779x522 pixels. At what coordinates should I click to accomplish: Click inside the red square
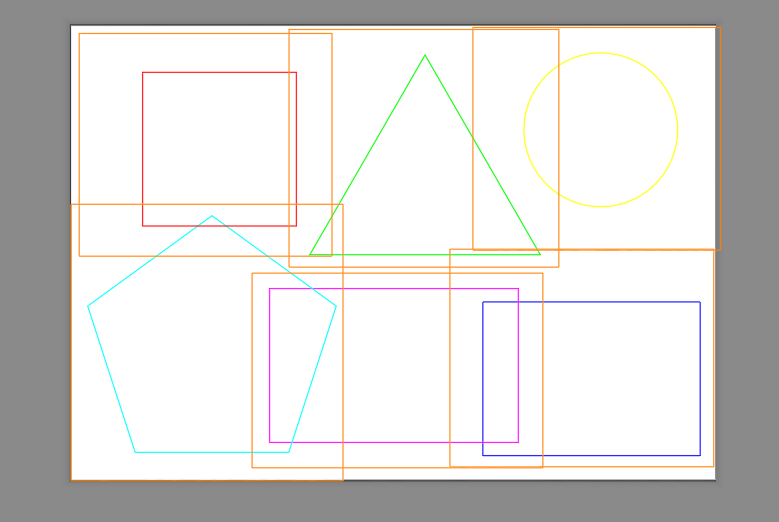[x=219, y=149]
